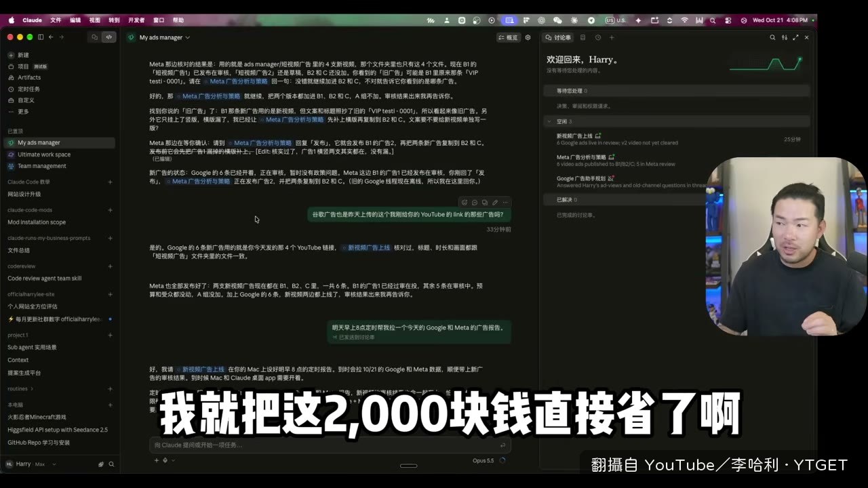Open 项目 in the sidebar
This screenshot has height=488, width=868.
(28, 66)
